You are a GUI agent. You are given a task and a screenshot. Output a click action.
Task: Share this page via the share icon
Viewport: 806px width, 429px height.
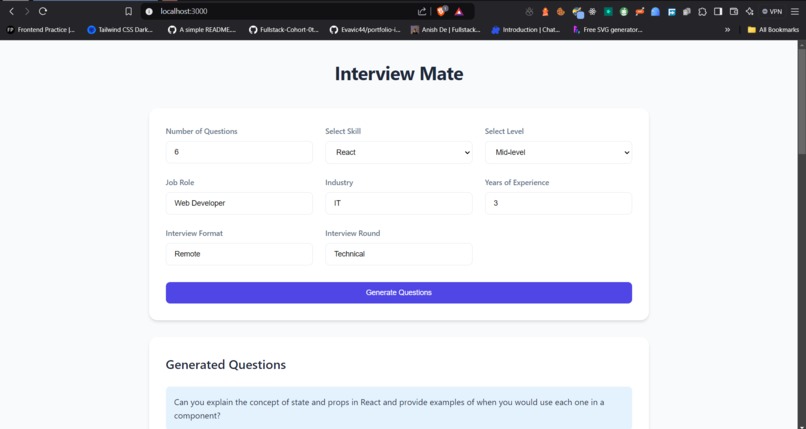click(x=422, y=11)
